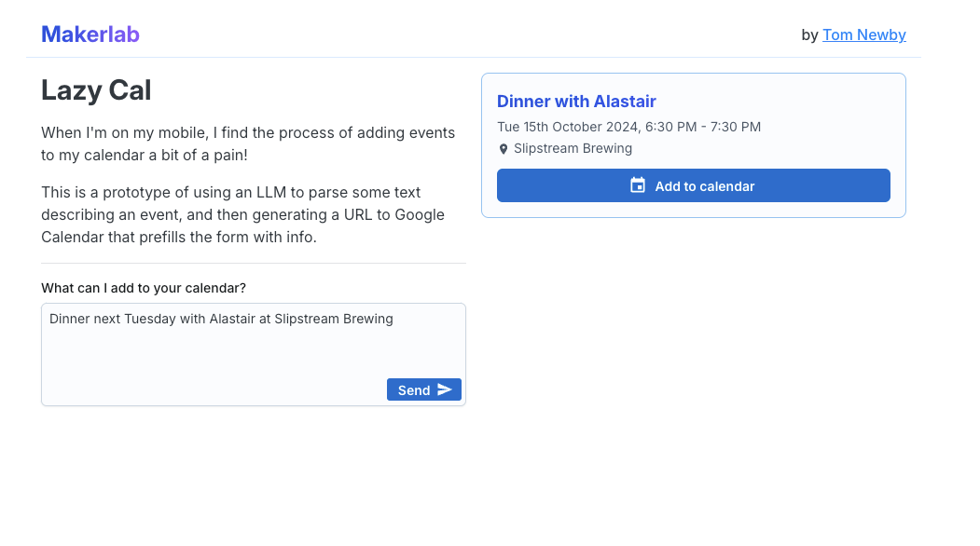Click the calendar icon on the blue button

pos(638,185)
